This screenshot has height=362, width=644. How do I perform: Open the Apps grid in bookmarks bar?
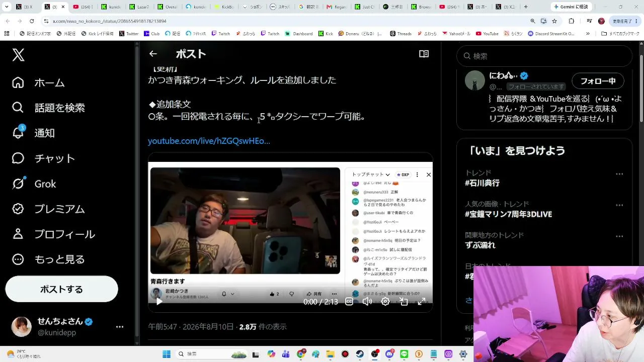(x=7, y=34)
